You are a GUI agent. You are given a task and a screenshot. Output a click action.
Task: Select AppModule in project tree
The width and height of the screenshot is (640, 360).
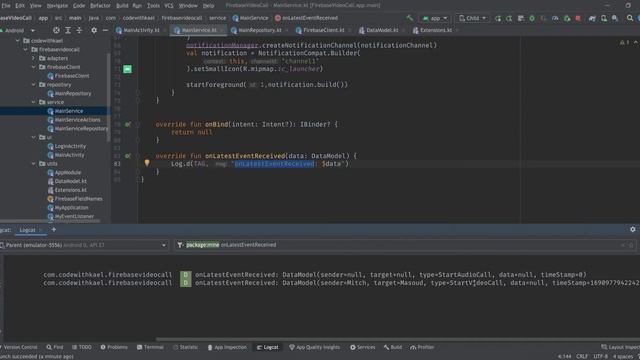coord(64,173)
